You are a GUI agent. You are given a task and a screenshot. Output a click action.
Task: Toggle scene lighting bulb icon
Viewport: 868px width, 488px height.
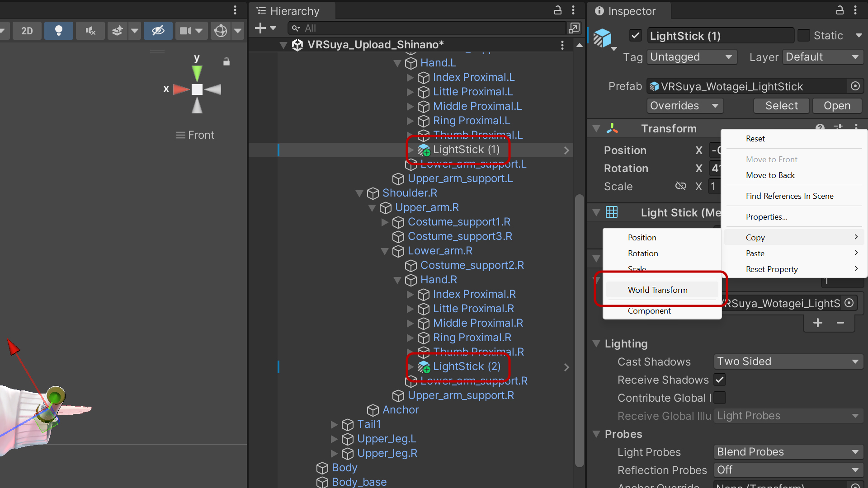58,31
